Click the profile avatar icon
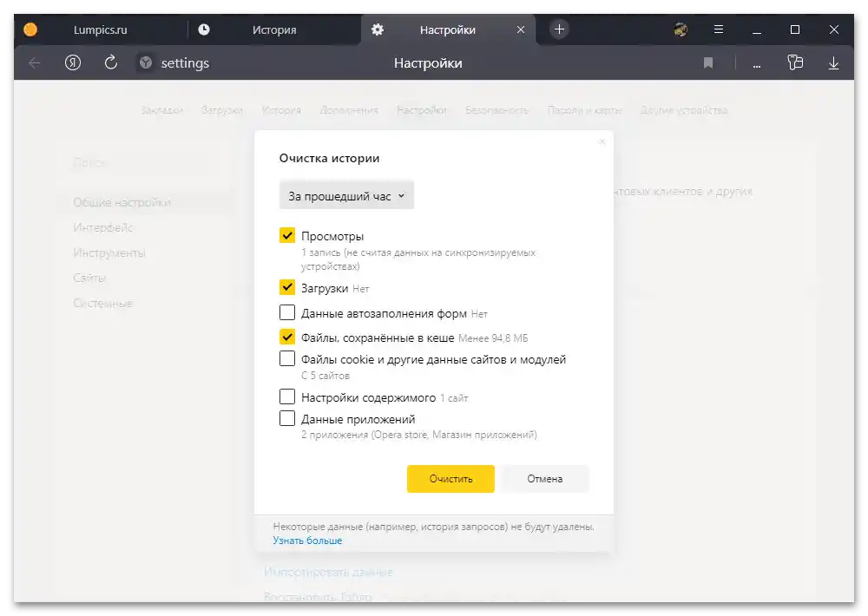The image size is (868, 616). 681,29
